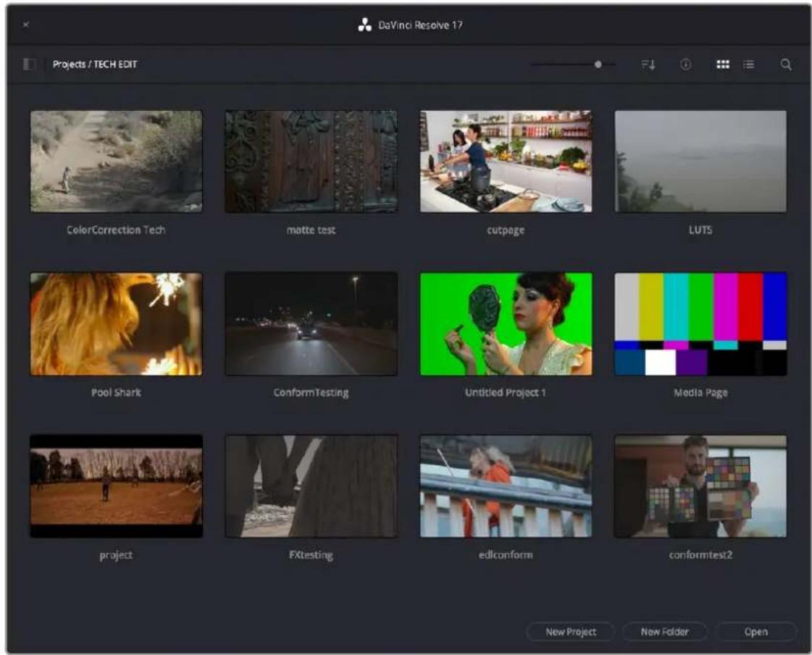
Task: Select the edlconform project thumbnail
Action: pyautogui.click(x=506, y=486)
